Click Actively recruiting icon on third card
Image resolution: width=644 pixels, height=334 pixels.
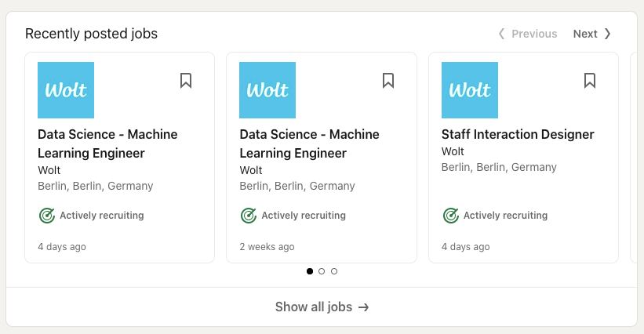tap(450, 216)
